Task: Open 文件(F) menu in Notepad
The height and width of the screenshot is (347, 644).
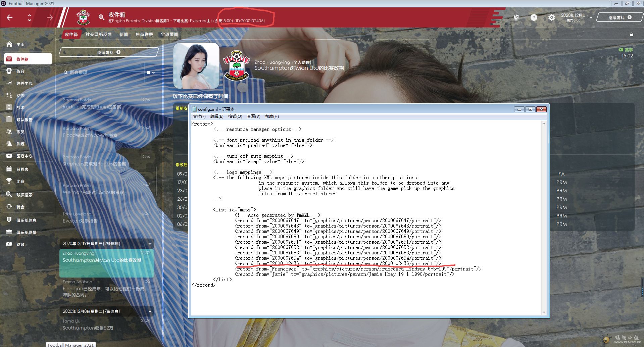Action: (199, 116)
